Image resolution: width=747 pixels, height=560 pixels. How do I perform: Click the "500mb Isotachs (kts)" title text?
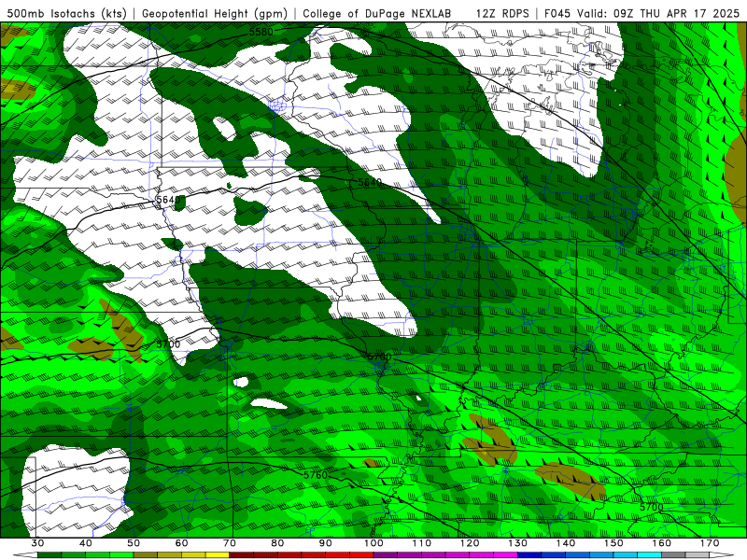pos(67,13)
